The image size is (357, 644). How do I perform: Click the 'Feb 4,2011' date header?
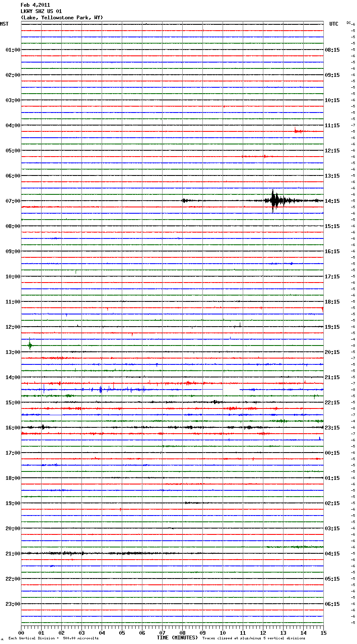[35, 5]
